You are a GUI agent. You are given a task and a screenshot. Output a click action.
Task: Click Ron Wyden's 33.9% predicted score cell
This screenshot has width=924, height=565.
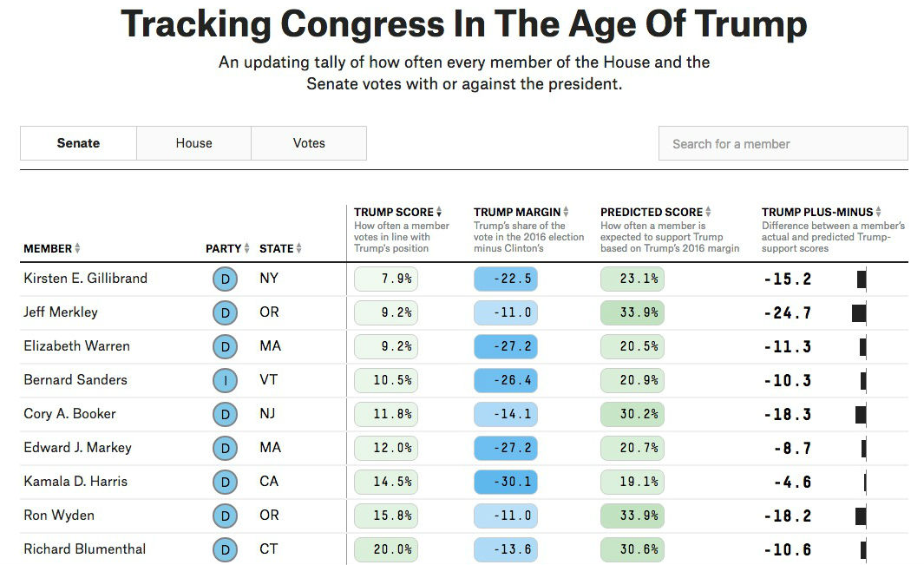pos(632,516)
